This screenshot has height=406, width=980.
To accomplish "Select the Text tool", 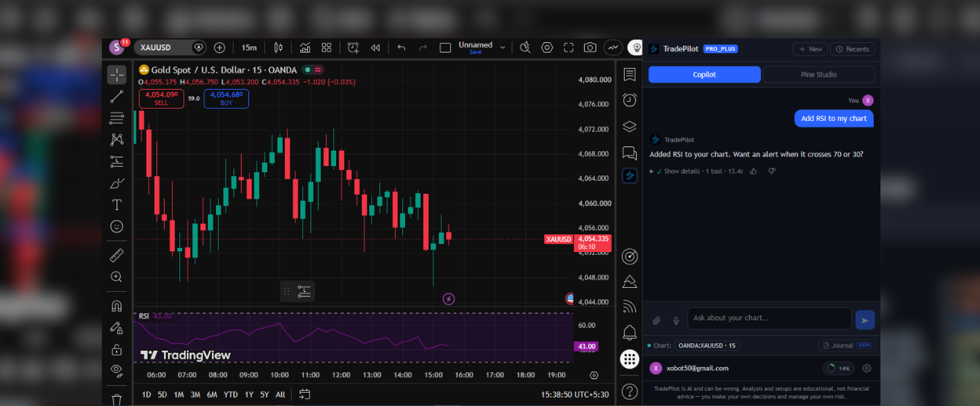I will pos(116,205).
